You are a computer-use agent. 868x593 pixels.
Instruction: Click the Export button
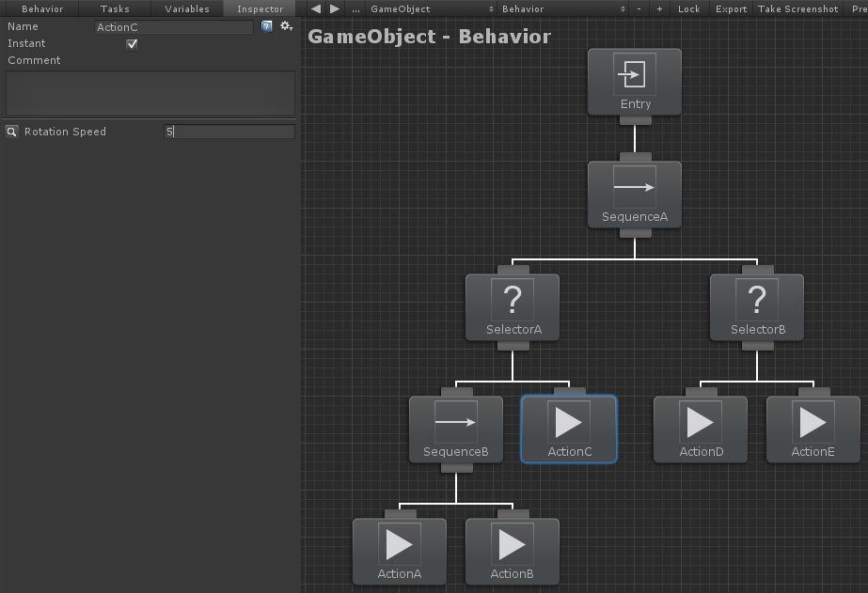pyautogui.click(x=731, y=8)
